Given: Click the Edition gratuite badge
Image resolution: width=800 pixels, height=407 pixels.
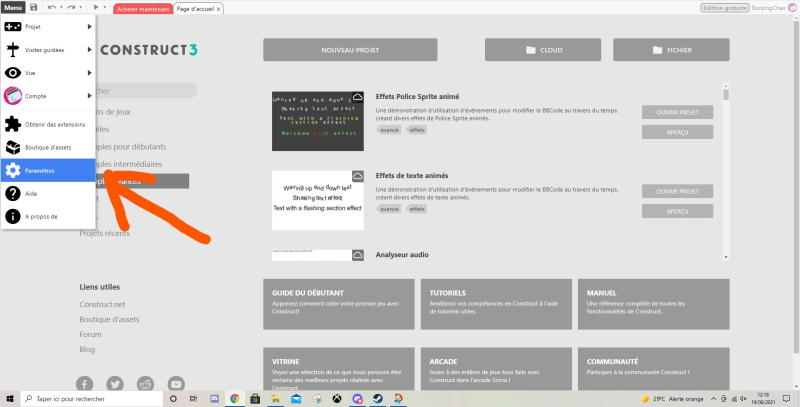Looking at the screenshot, I should (725, 8).
